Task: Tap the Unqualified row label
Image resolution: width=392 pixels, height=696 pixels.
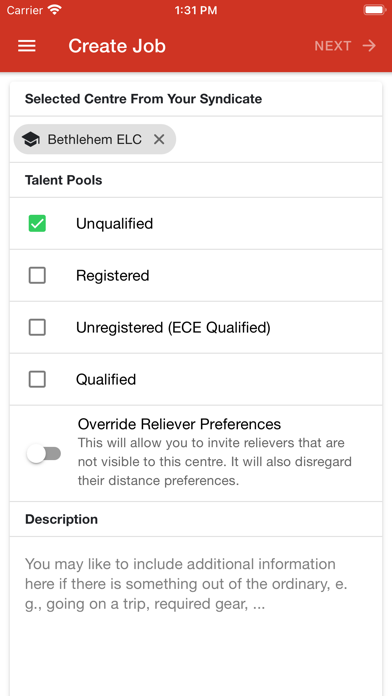Action: point(115,224)
